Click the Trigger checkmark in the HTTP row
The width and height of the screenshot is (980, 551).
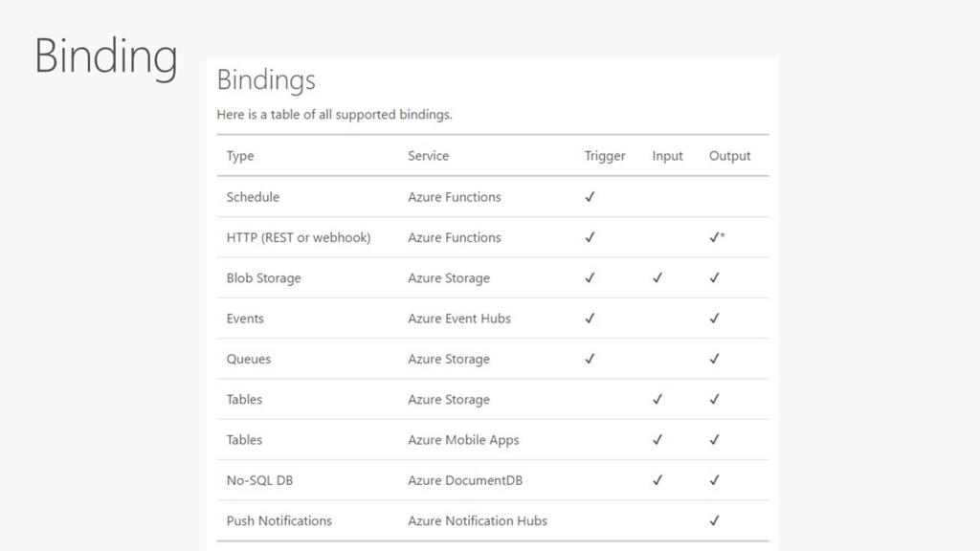590,237
